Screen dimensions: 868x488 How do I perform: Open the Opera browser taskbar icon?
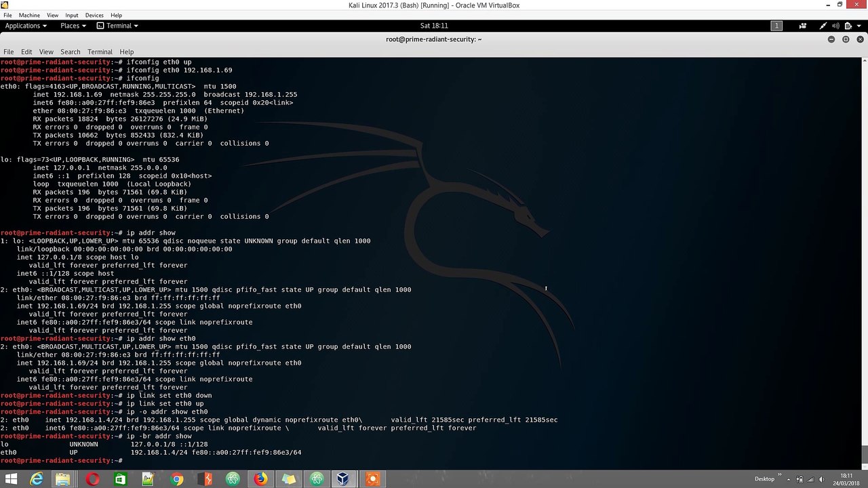[x=92, y=479]
